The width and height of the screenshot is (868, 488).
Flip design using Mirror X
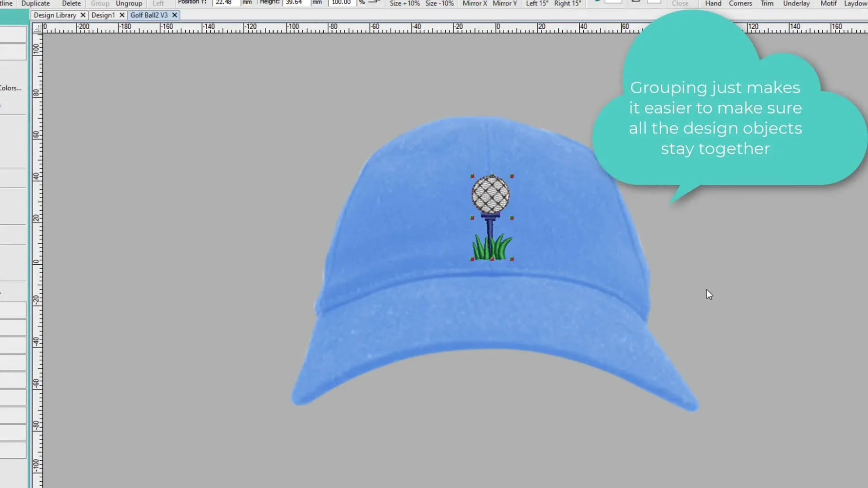(474, 3)
